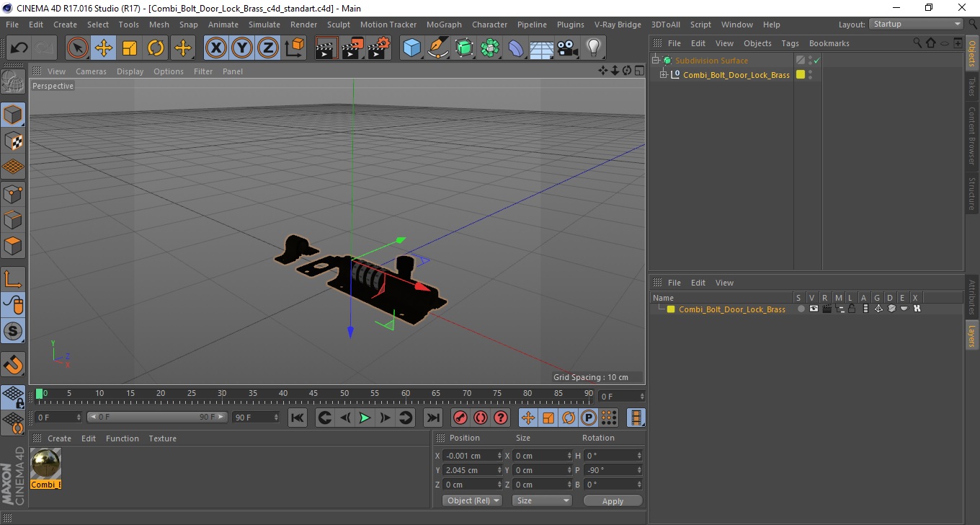Screen dimensions: 980x525
Task: Go to end of animation
Action: click(433, 418)
